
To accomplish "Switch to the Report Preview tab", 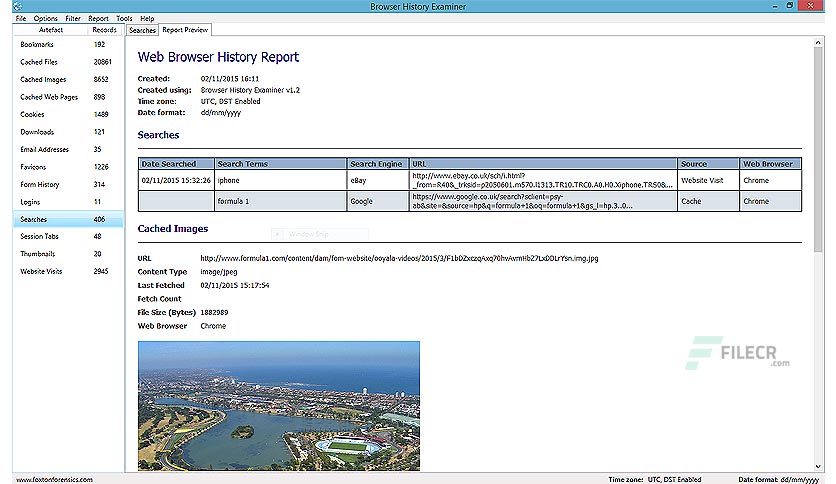I will click(185, 30).
